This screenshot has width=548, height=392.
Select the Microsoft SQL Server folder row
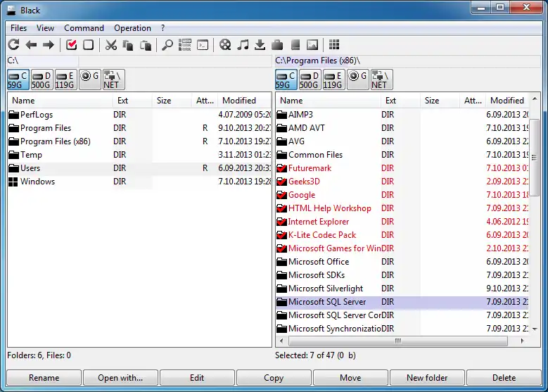click(402, 302)
